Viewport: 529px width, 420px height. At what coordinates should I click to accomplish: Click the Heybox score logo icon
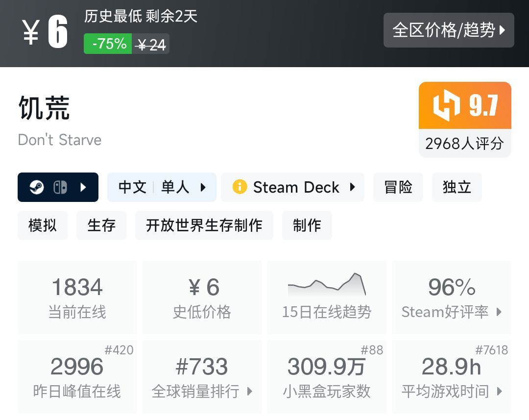pyautogui.click(x=446, y=105)
